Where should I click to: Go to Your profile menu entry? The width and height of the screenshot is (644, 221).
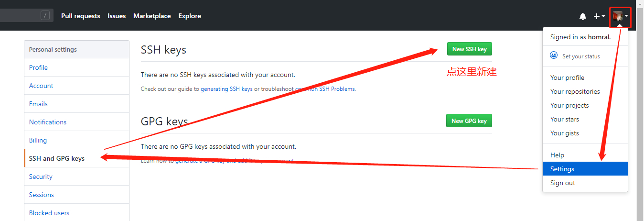click(x=567, y=77)
